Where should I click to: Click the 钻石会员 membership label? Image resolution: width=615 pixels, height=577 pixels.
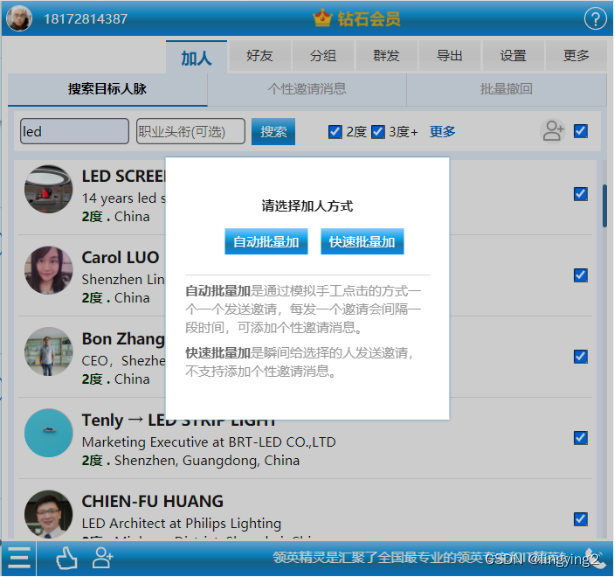pyautogui.click(x=369, y=19)
